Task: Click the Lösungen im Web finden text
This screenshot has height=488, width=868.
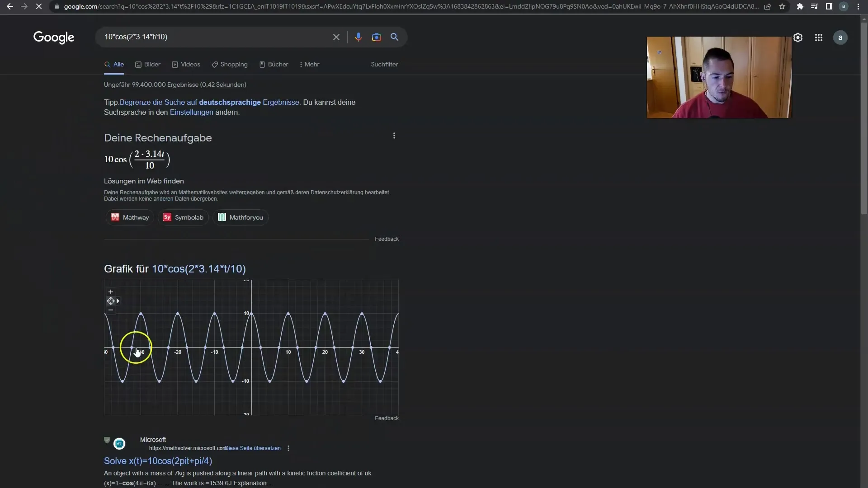Action: tap(144, 181)
